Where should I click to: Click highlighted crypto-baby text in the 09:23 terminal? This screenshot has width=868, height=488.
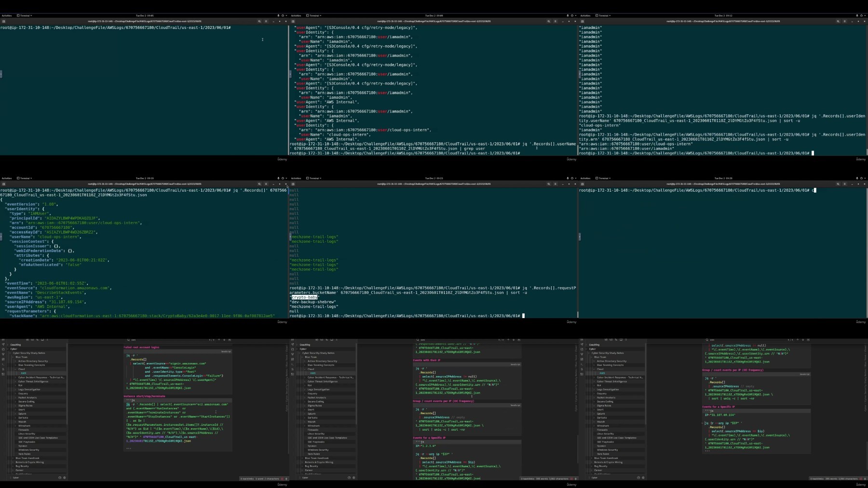point(305,297)
